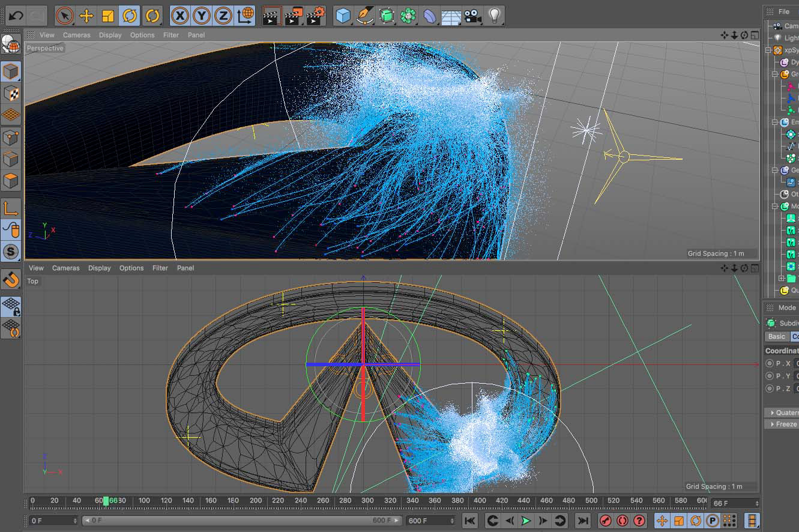Toggle Z axis lock
799x532 pixels.
click(x=223, y=16)
